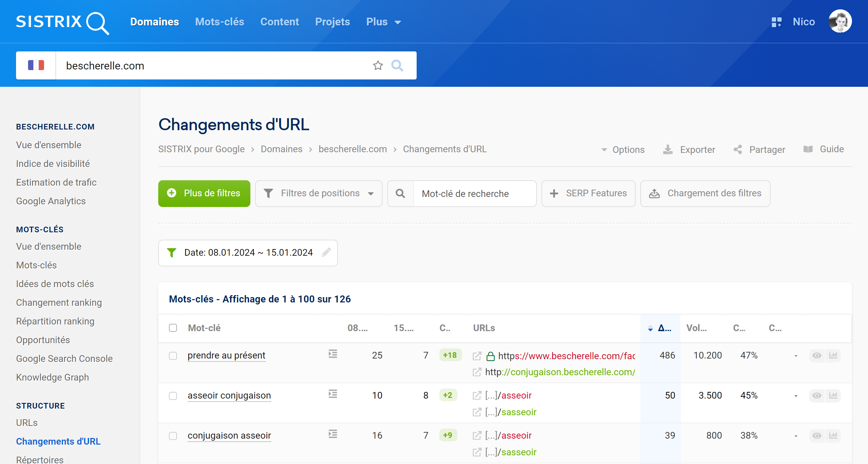Image resolution: width=868 pixels, height=464 pixels.
Task: Open sidebar Idées de mots clés
Action: click(x=55, y=284)
